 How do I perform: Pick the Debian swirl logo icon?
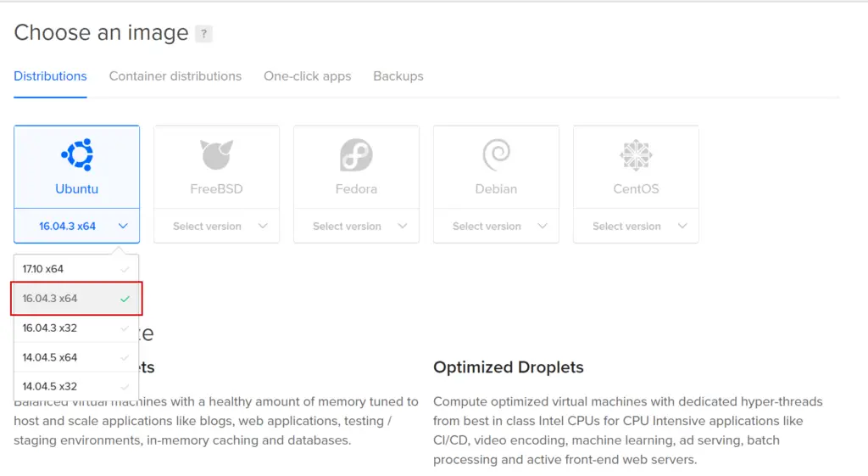coord(496,154)
